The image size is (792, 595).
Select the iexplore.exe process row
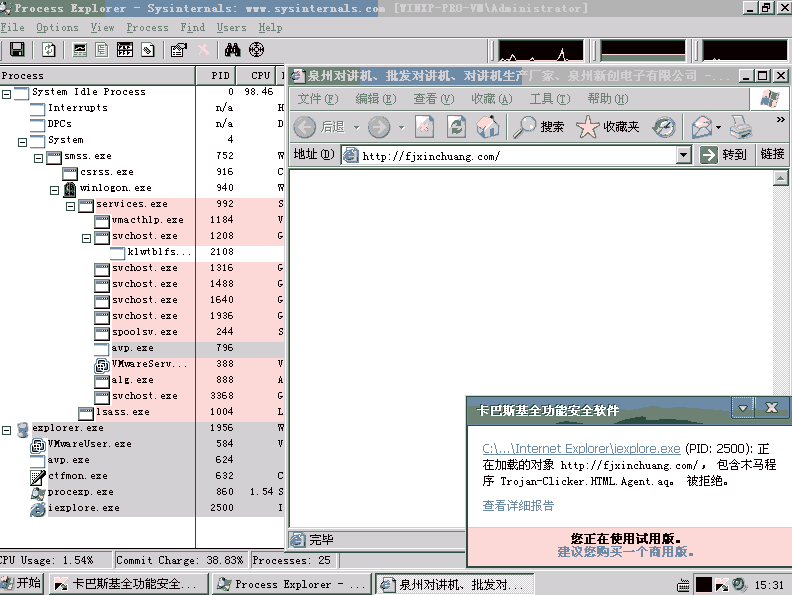coord(142,508)
